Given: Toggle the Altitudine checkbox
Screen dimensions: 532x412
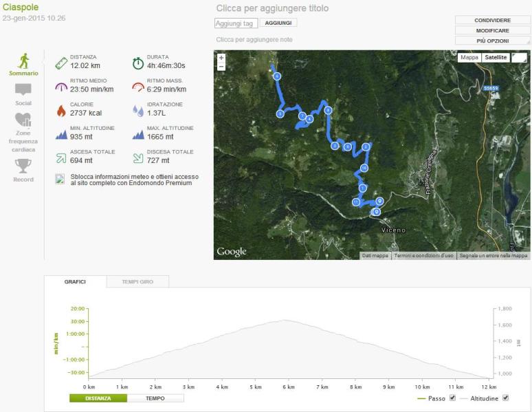Looking at the screenshot, I should point(507,398).
